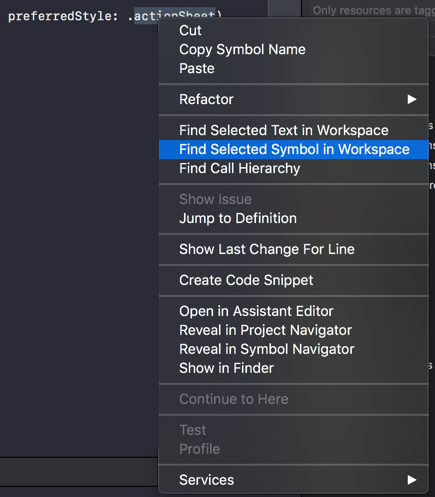Expand the Services submenu arrow
Viewport: 435px width, 497px height.
point(412,480)
